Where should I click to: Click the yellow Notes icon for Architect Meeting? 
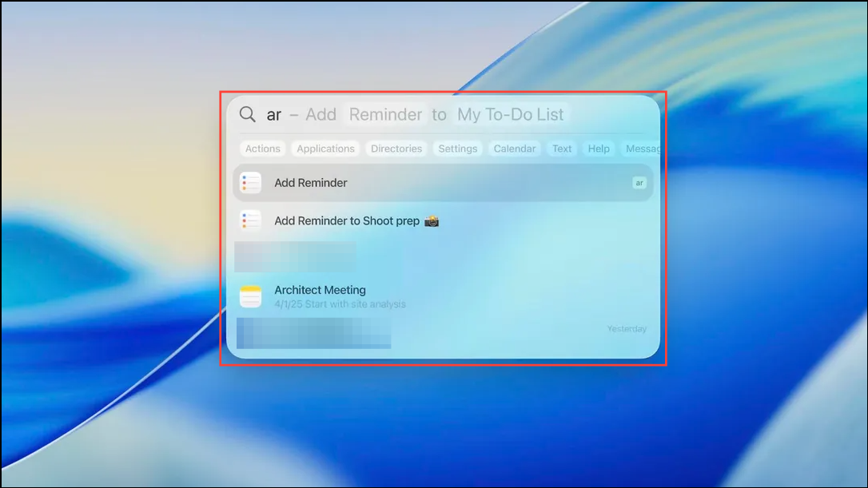(251, 296)
